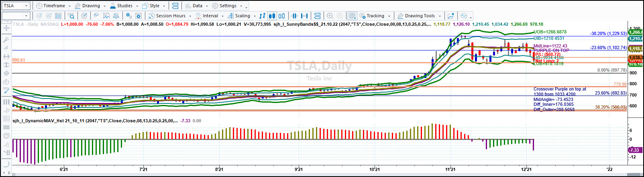Screen dimensions: 644x177
Task: Click the boxed gear settings icon
Action: pos(139,16)
